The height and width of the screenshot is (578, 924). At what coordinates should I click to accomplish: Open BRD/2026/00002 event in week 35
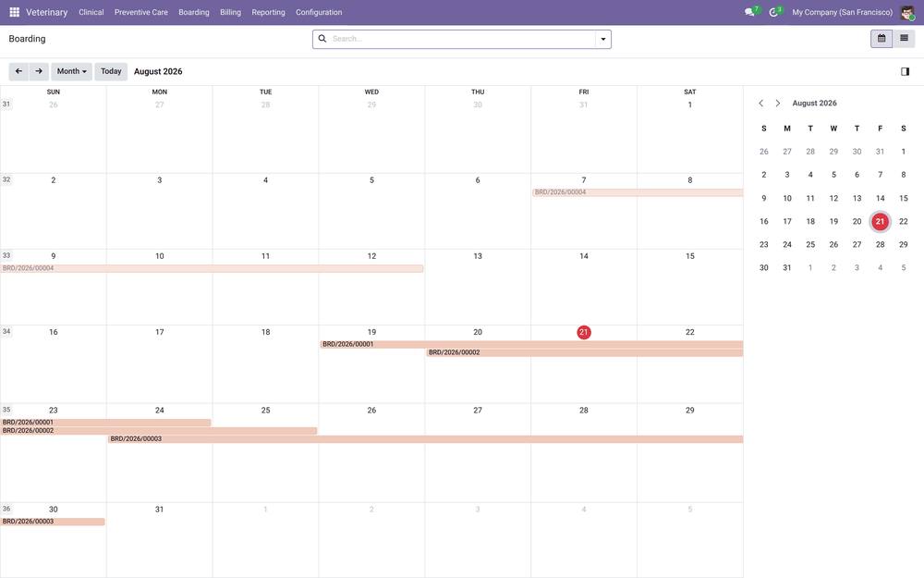(159, 431)
